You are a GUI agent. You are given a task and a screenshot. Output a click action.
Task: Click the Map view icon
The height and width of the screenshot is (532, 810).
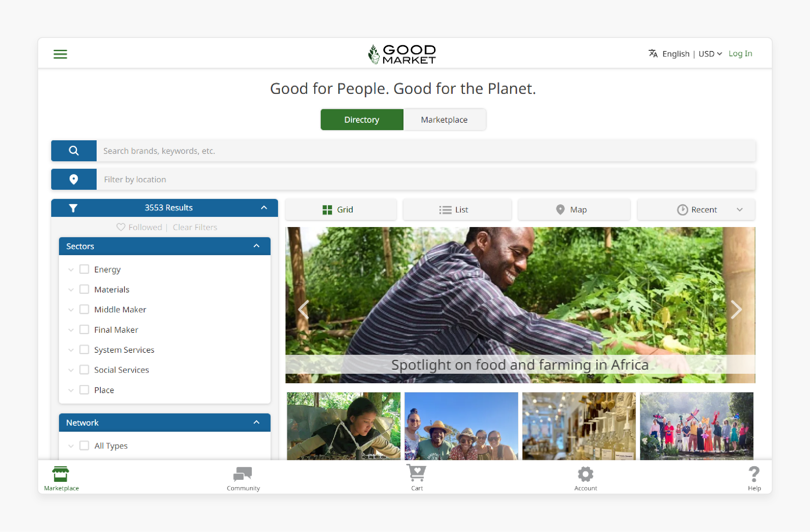click(x=559, y=210)
